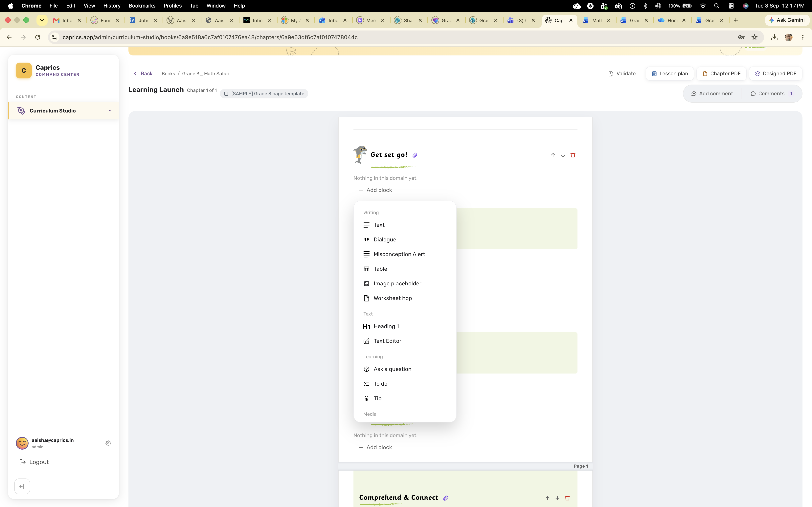Open the Lesson plan
812x507 pixels.
point(670,73)
